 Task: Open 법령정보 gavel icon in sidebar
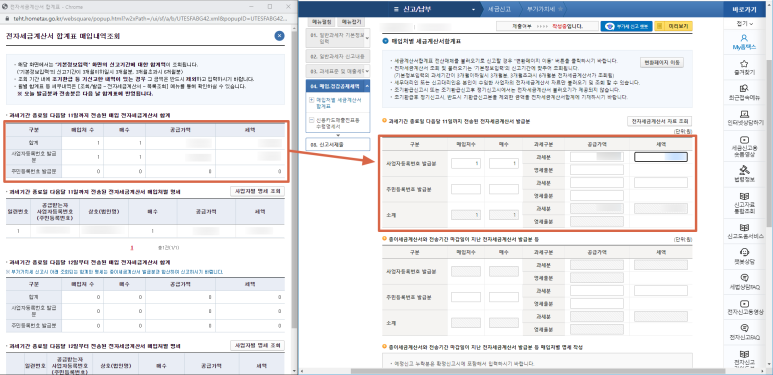[x=744, y=174]
